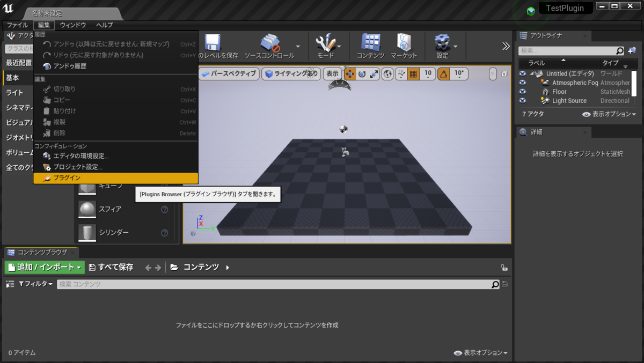Switch to the Outliner tab
644x363 pixels.
pos(553,36)
